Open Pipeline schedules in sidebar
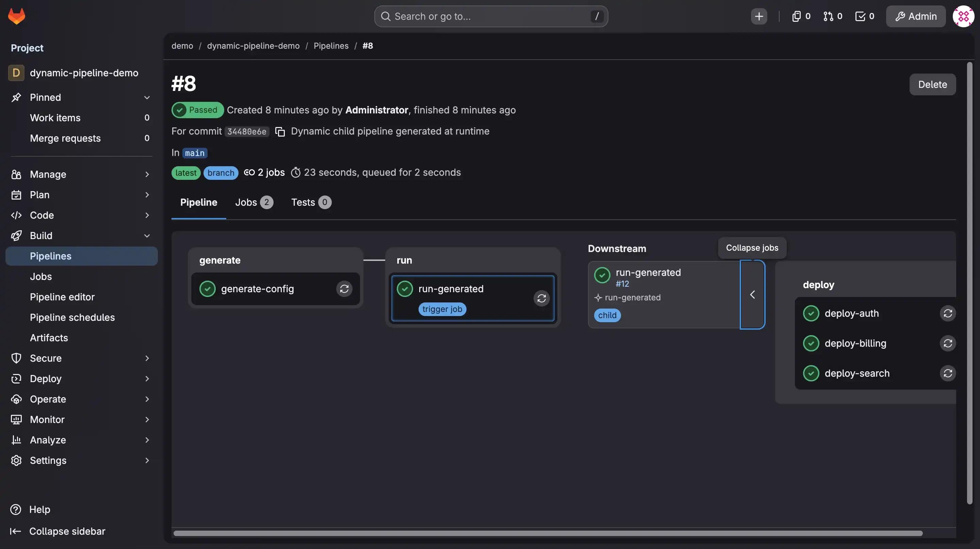The width and height of the screenshot is (980, 549). pos(81,317)
